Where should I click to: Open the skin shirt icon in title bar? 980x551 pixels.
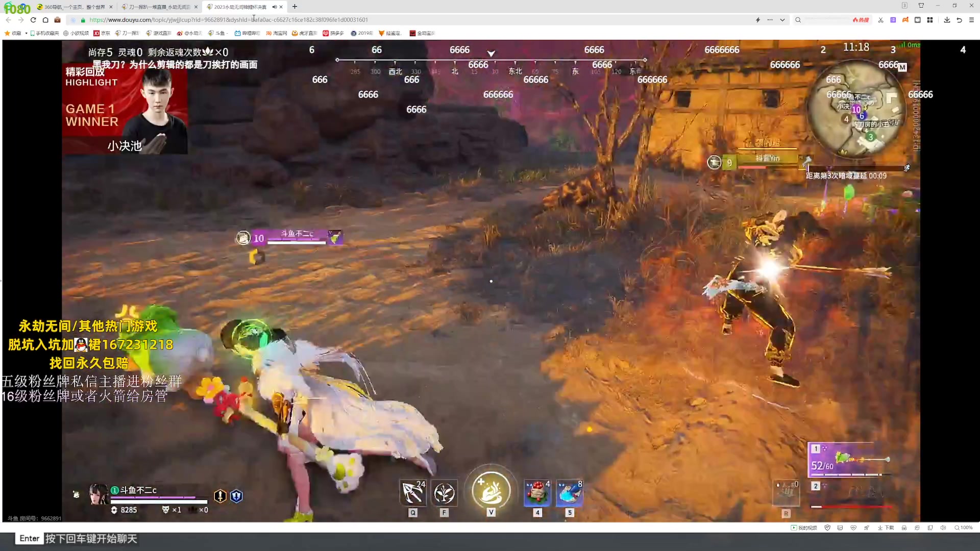(x=921, y=6)
